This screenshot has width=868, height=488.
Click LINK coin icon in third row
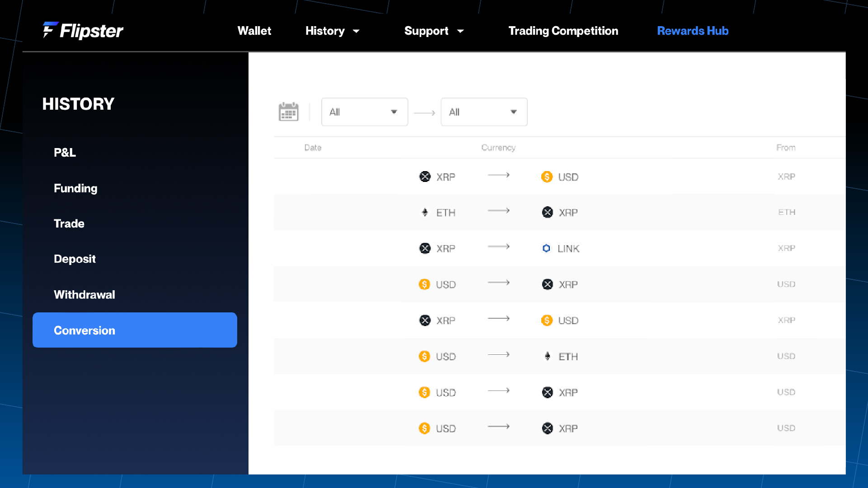point(546,248)
